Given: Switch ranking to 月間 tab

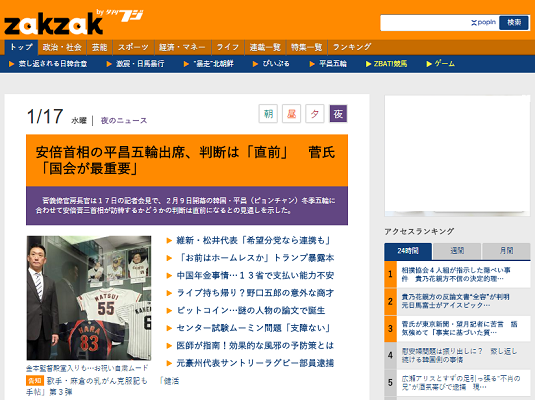Looking at the screenshot, I should (506, 251).
